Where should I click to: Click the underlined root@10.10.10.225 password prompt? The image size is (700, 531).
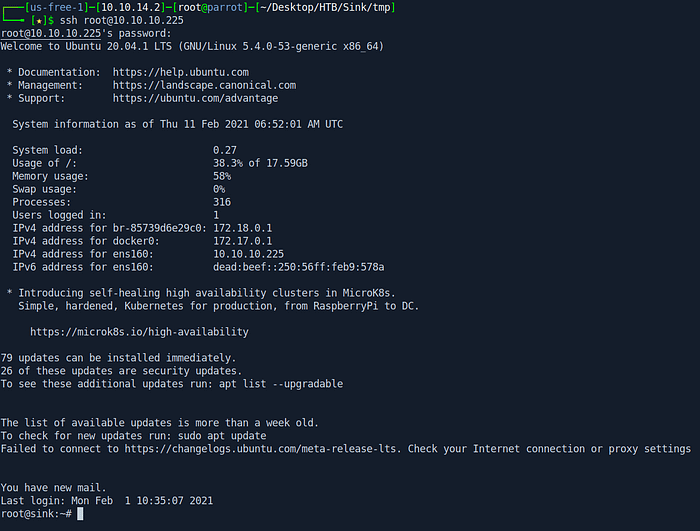pos(51,33)
